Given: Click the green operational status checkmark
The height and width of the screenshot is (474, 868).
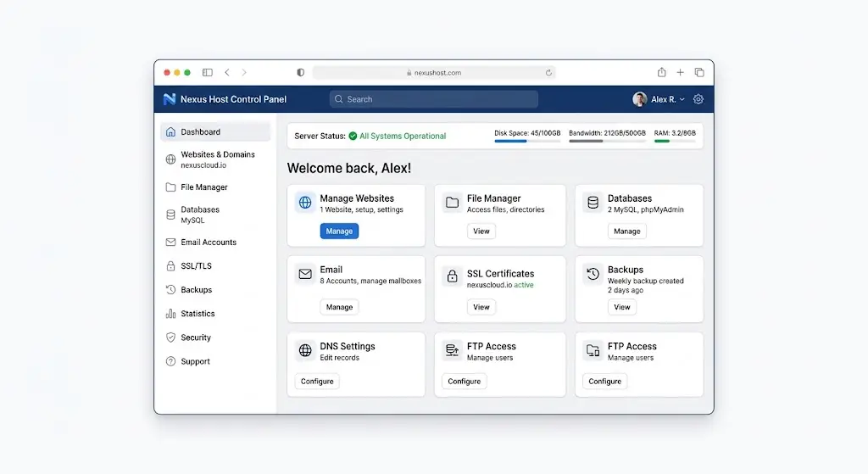Looking at the screenshot, I should (x=353, y=137).
